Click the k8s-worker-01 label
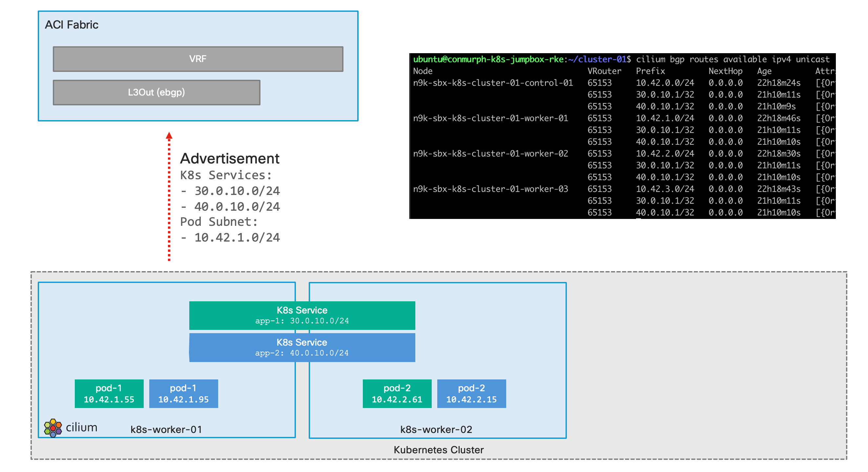The height and width of the screenshot is (472, 868). 166,430
